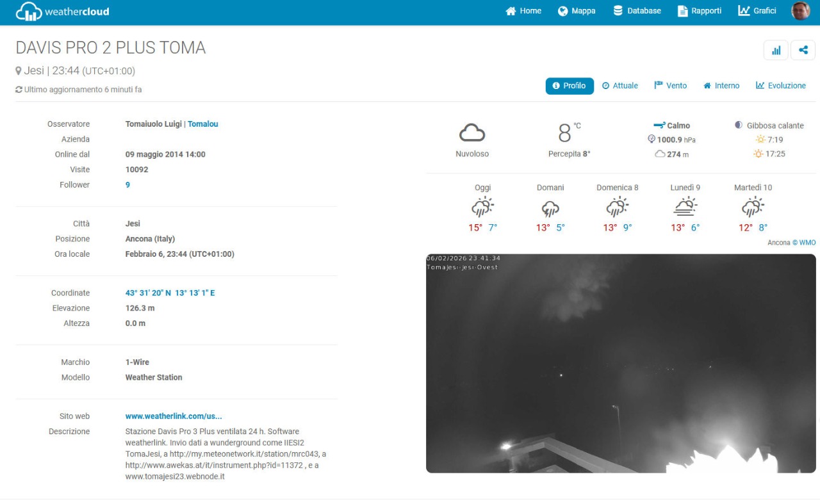Image resolution: width=820 pixels, height=504 pixels.
Task: Show the Evoluzione tab
Action: pos(781,86)
